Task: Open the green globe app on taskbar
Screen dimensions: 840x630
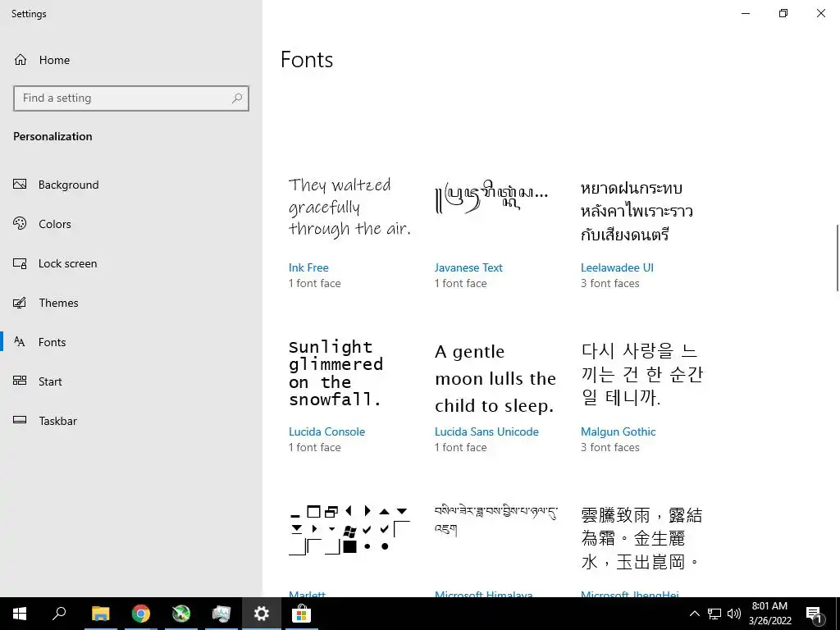Action: tap(181, 614)
